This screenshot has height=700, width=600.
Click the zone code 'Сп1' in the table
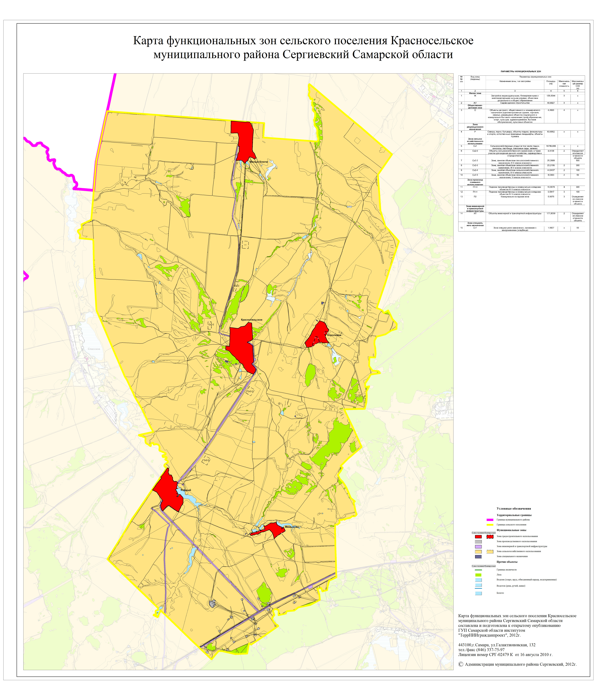475,228
